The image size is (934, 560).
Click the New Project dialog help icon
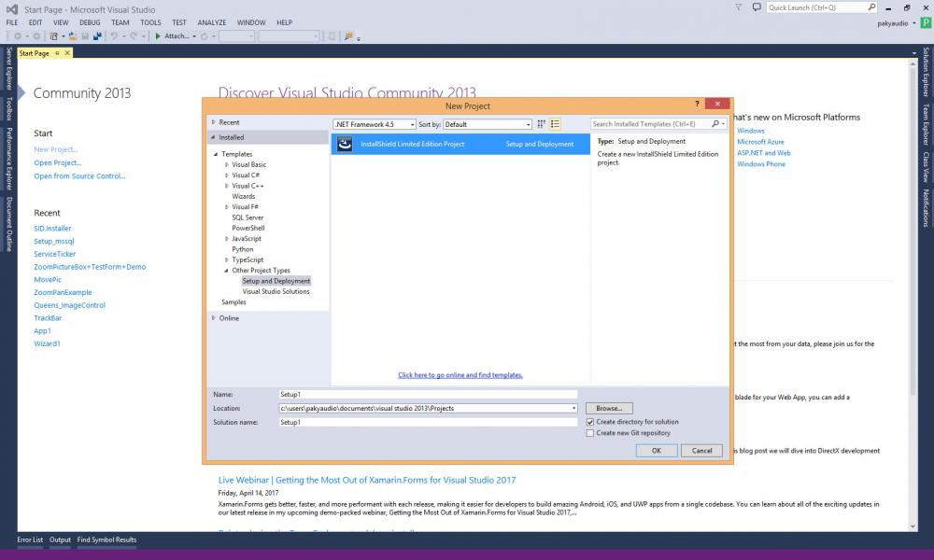click(697, 105)
